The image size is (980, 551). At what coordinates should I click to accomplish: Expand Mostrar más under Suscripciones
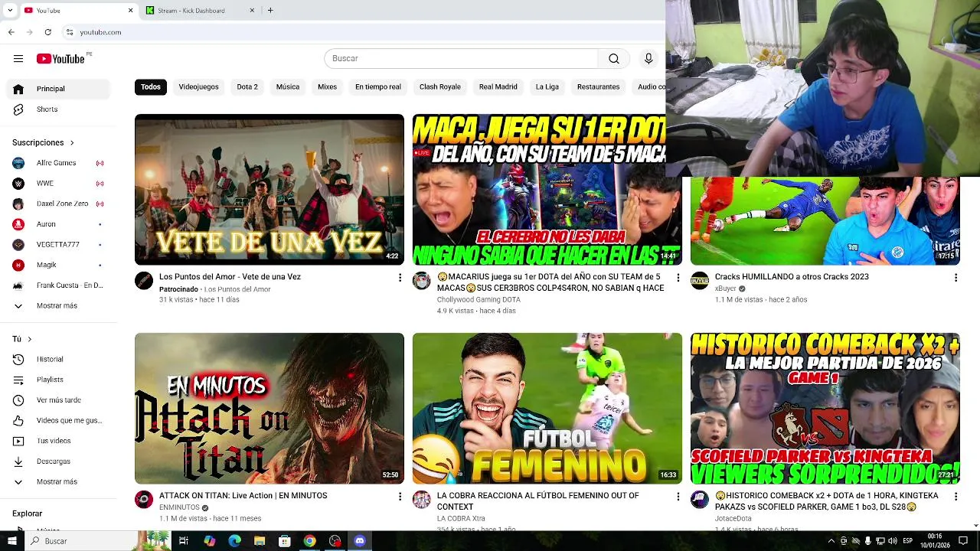[58, 306]
